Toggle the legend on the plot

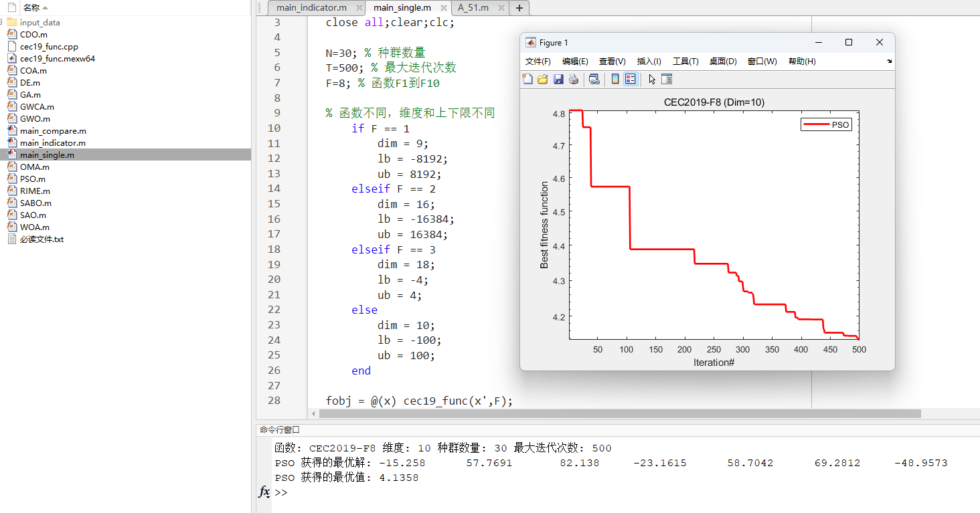[630, 79]
